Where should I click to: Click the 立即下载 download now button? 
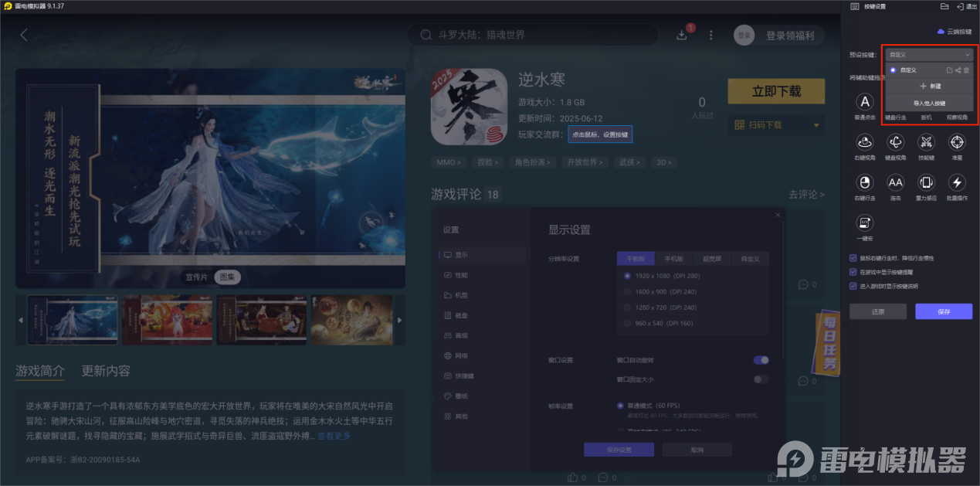pyautogui.click(x=775, y=90)
